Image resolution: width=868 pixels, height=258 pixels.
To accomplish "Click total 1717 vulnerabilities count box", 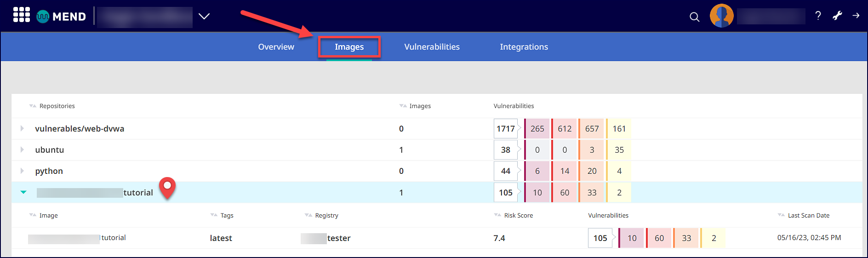I will [x=505, y=129].
